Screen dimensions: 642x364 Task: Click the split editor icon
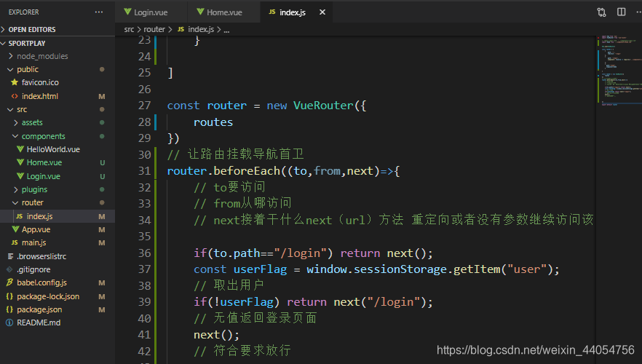(621, 12)
